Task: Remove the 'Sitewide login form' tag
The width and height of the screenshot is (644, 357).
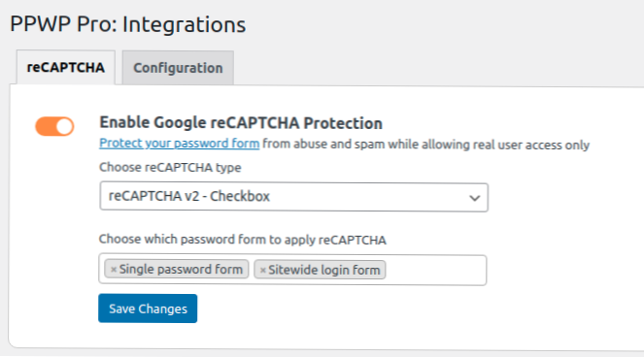Action: pos(263,270)
